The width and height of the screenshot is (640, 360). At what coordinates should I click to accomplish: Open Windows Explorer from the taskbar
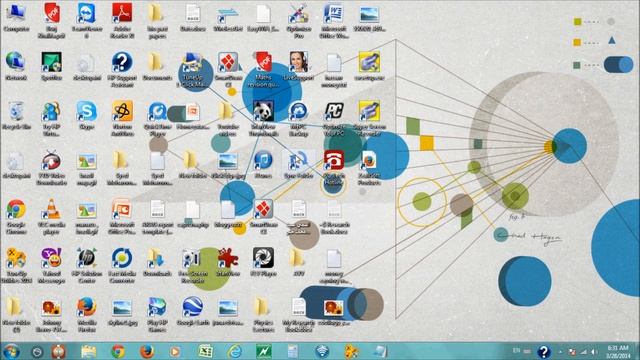[x=89, y=351]
